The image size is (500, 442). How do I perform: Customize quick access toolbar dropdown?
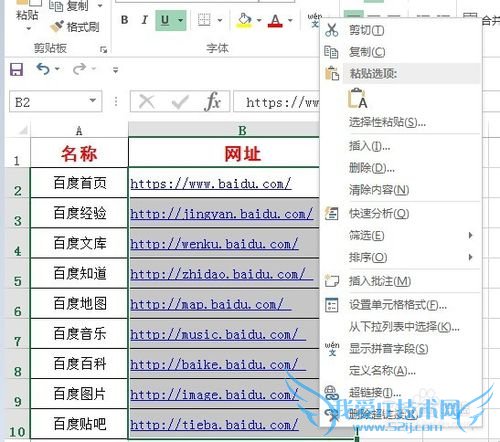pos(115,70)
